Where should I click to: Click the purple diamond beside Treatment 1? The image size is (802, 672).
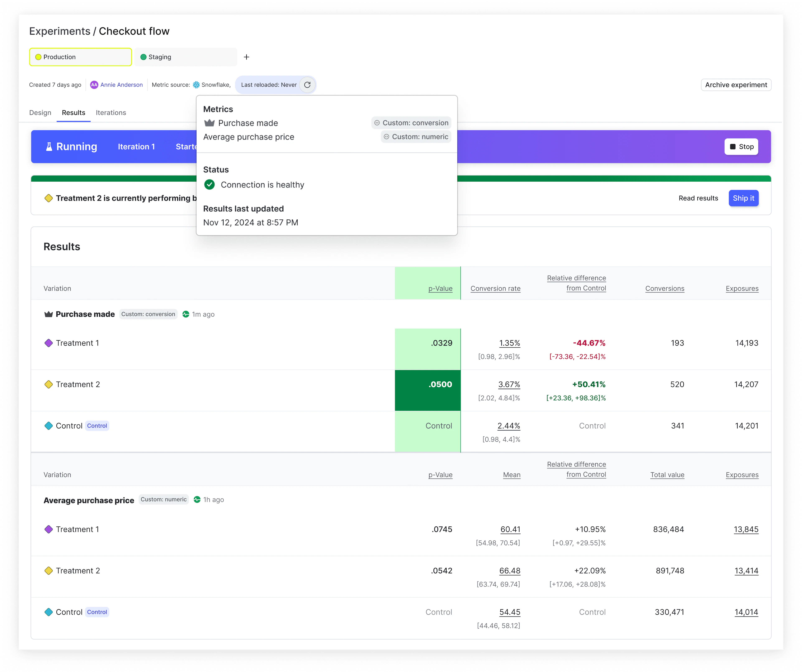(x=48, y=343)
